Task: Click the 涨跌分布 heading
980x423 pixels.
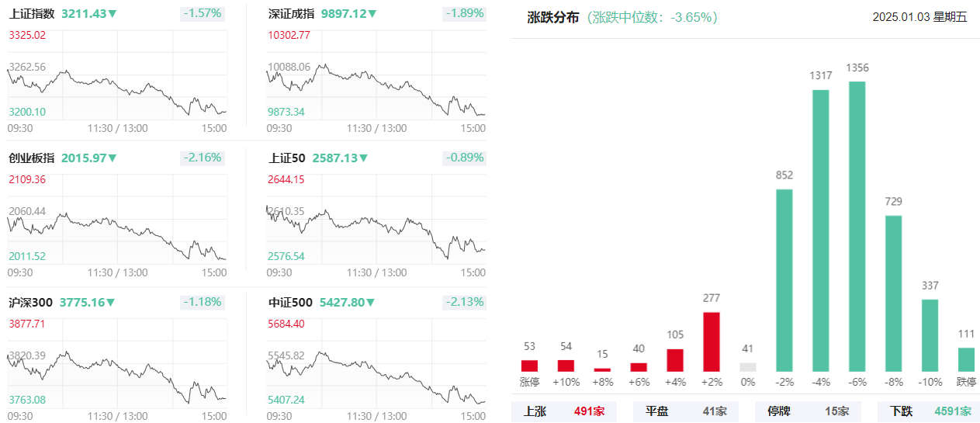Action: pos(552,18)
